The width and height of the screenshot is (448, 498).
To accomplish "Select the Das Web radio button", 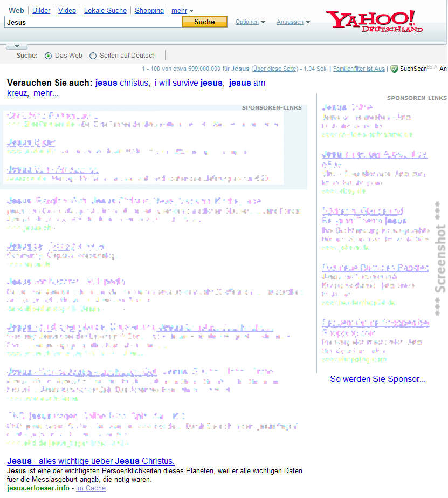I will coord(48,56).
